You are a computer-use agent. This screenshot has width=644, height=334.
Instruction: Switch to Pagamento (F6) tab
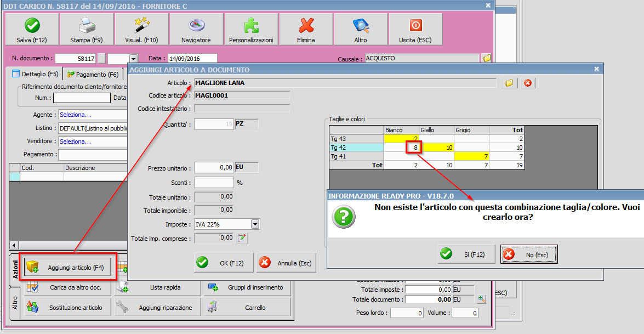93,75
